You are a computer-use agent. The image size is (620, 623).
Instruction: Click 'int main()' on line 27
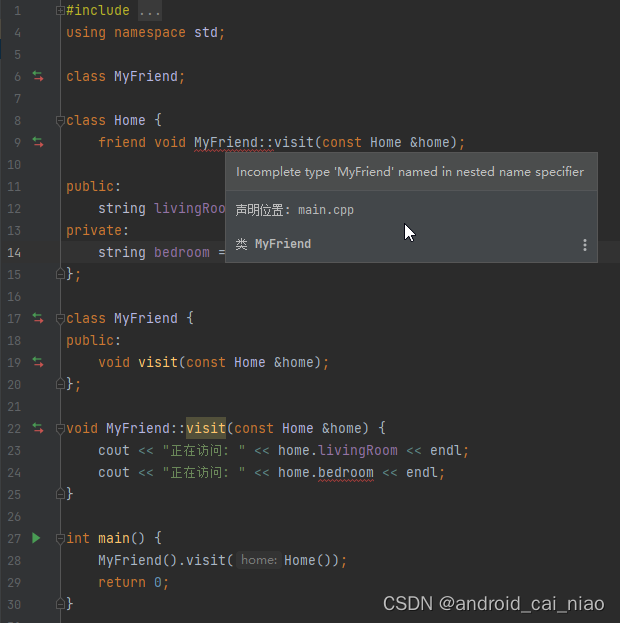105,538
